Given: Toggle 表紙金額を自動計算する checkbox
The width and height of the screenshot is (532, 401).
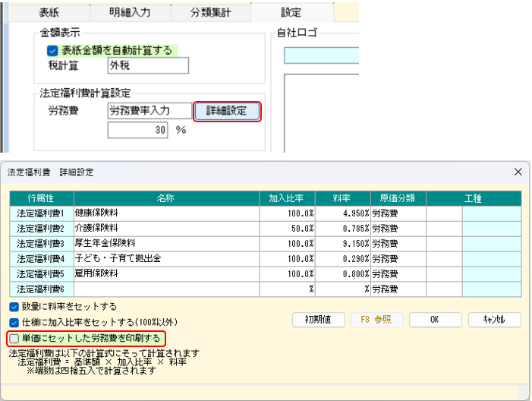Looking at the screenshot, I should pos(52,51).
